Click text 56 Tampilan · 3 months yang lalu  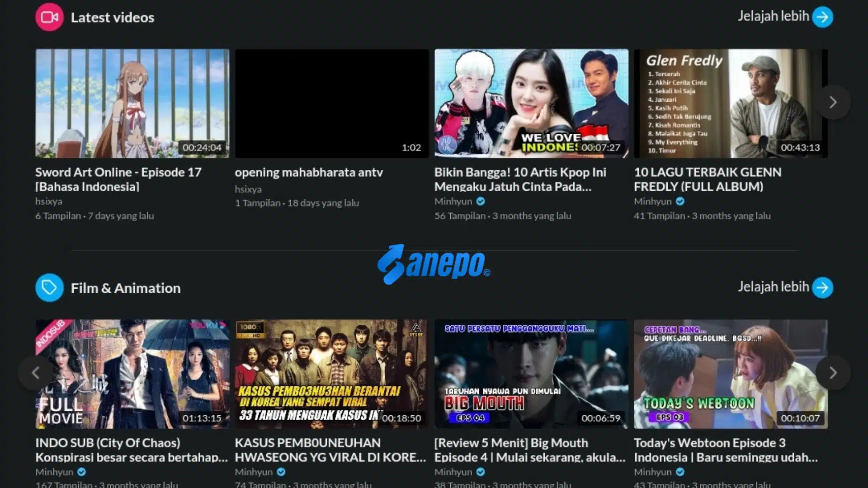tap(503, 216)
